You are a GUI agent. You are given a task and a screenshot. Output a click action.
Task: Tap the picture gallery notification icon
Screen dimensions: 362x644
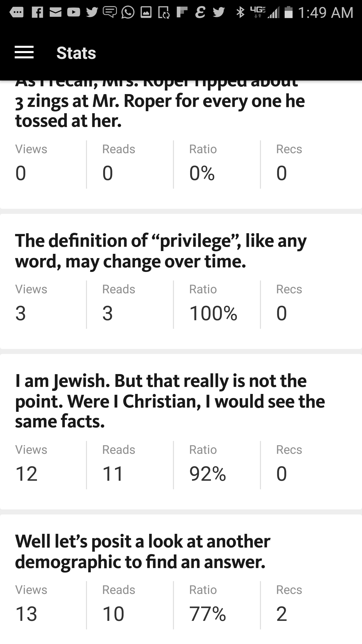coord(146,12)
